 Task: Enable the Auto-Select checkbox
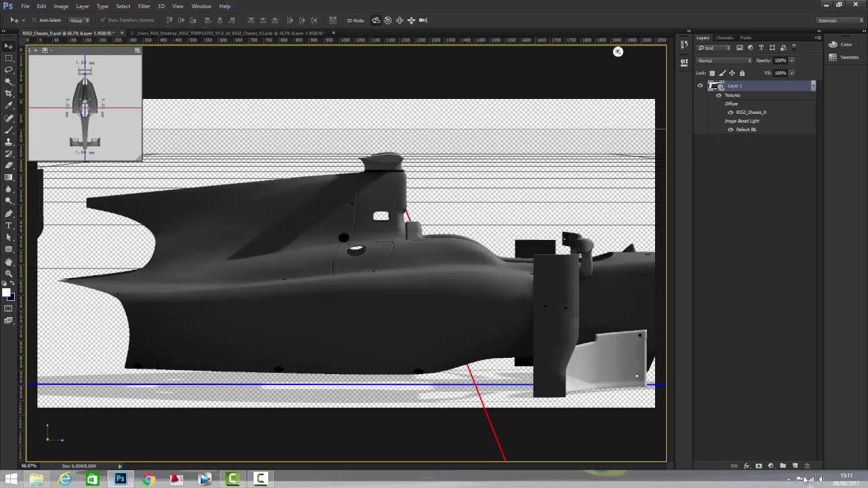coord(35,20)
